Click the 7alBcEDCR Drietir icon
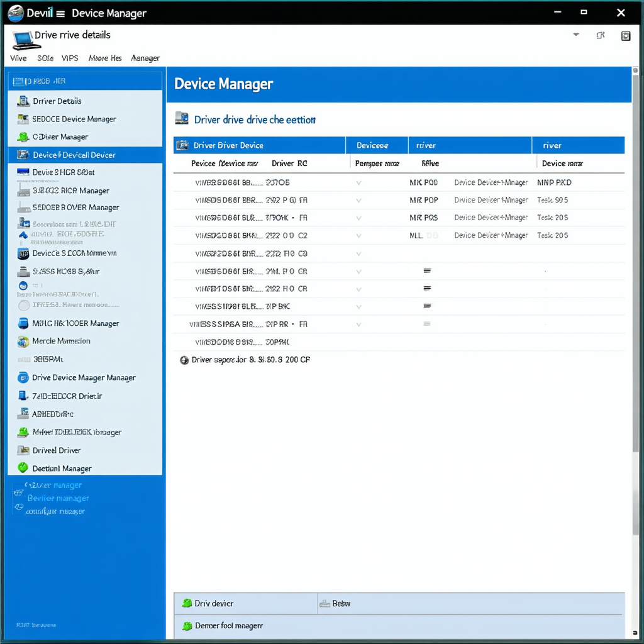This screenshot has width=644, height=644. (x=23, y=396)
